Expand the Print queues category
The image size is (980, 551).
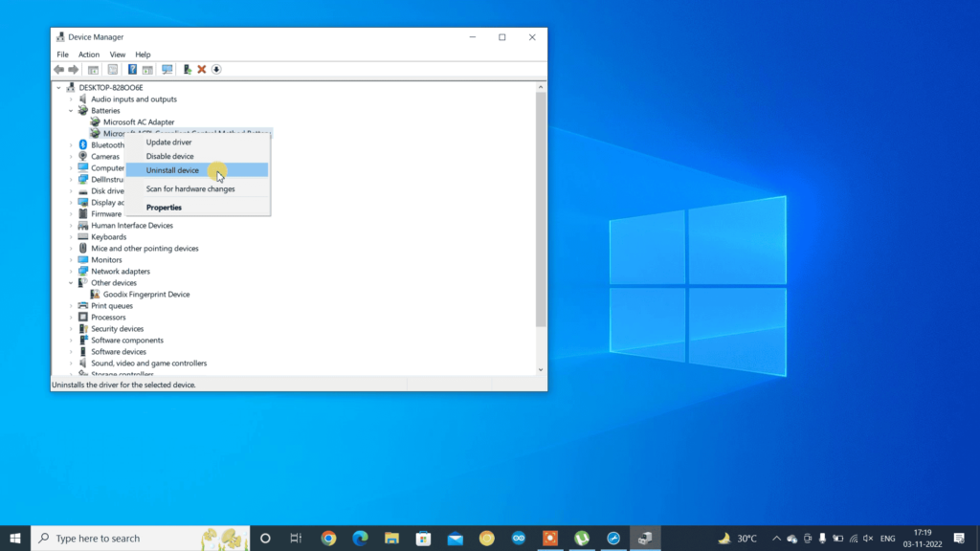tap(71, 306)
